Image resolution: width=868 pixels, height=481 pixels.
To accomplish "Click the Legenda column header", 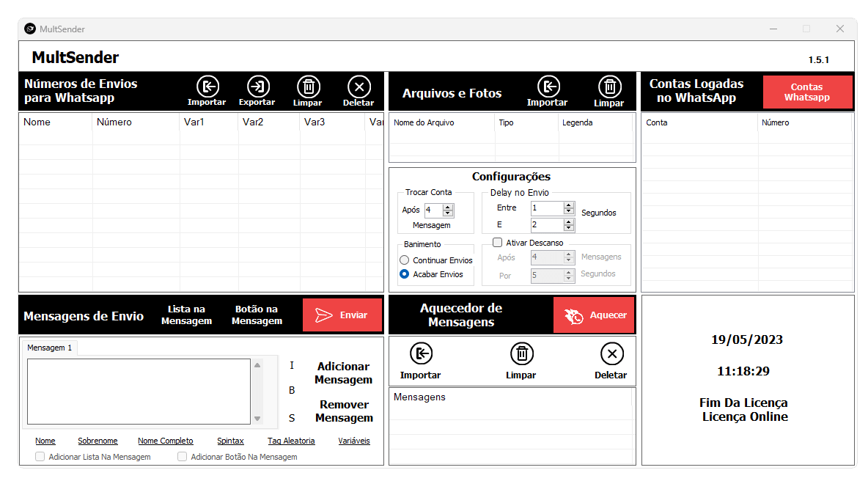I will coord(595,123).
